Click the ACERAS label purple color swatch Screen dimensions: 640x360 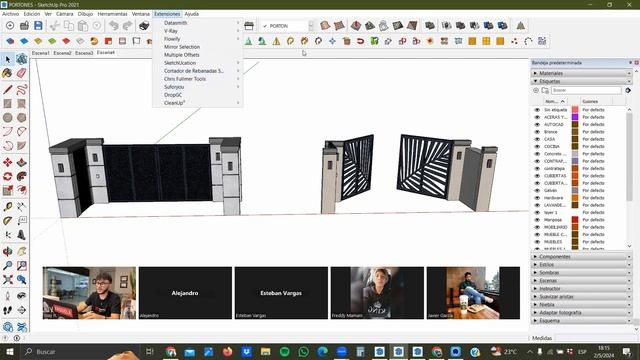(575, 117)
